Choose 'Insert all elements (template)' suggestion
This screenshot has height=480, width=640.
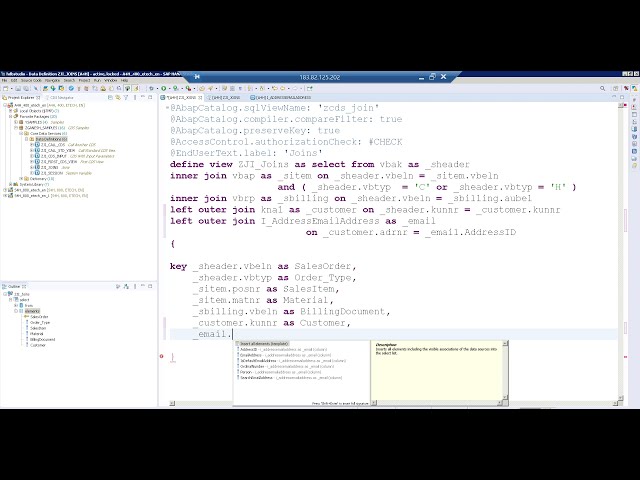(x=264, y=344)
